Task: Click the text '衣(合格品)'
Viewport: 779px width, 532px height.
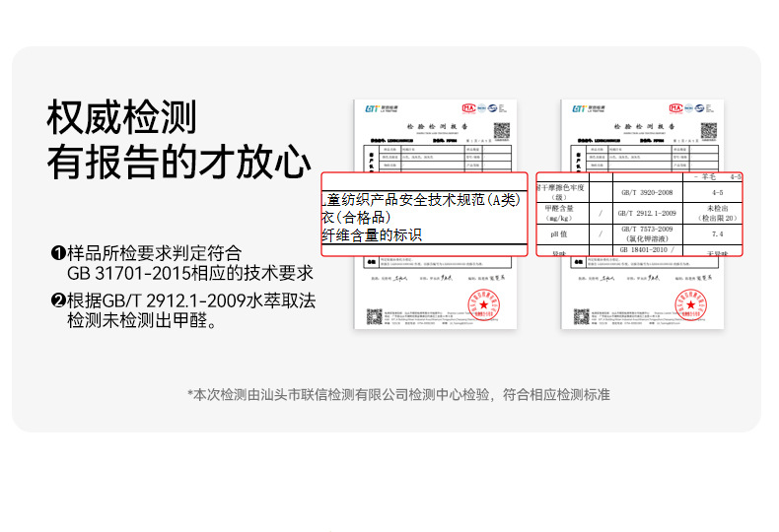Action: tap(356, 218)
